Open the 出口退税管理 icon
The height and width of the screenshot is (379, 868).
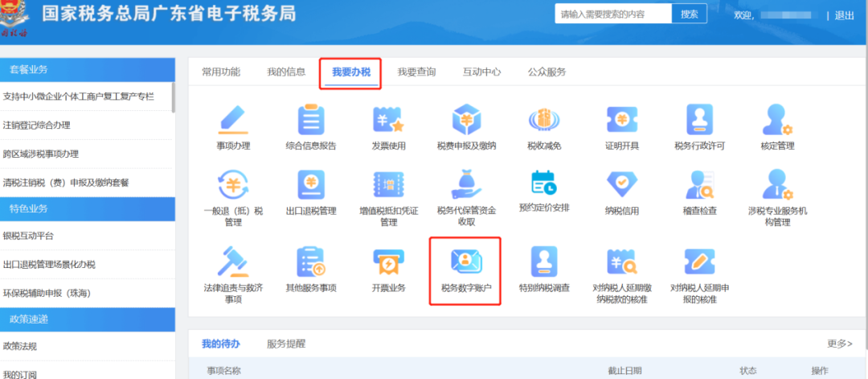click(310, 186)
